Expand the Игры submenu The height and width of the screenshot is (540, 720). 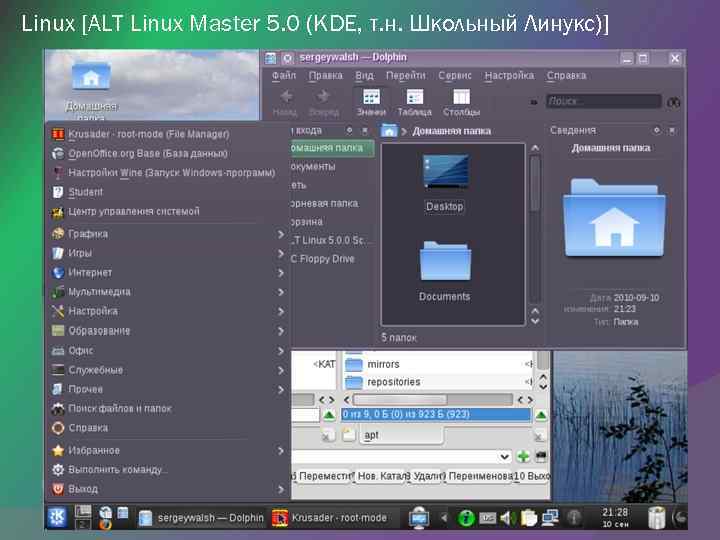(168, 253)
